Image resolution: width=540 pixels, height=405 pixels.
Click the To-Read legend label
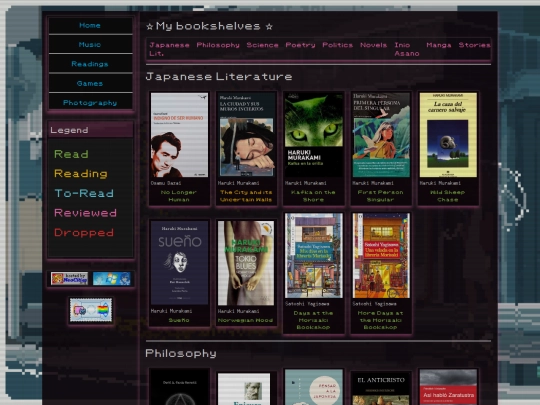point(84,194)
